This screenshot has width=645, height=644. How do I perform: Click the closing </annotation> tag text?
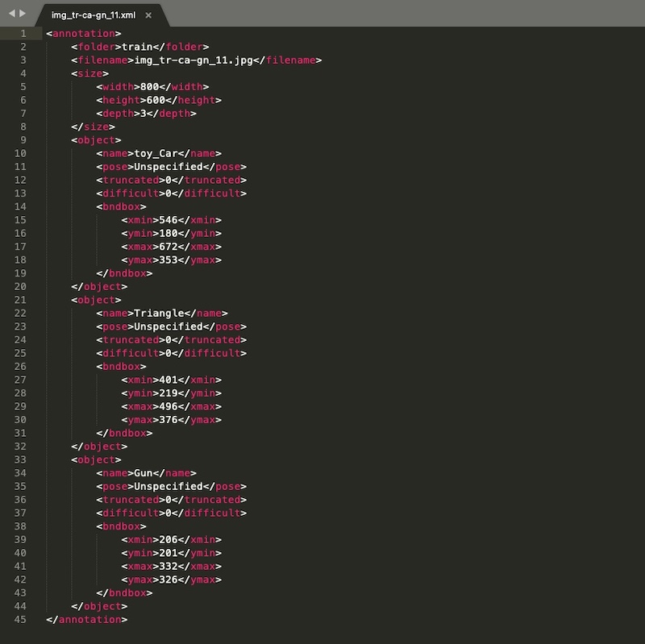pyautogui.click(x=87, y=619)
